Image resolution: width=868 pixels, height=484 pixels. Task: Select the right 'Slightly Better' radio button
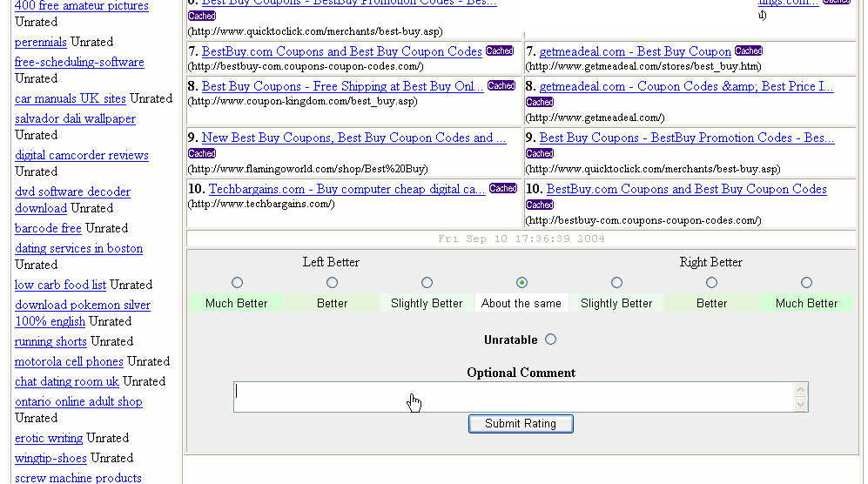(x=616, y=283)
